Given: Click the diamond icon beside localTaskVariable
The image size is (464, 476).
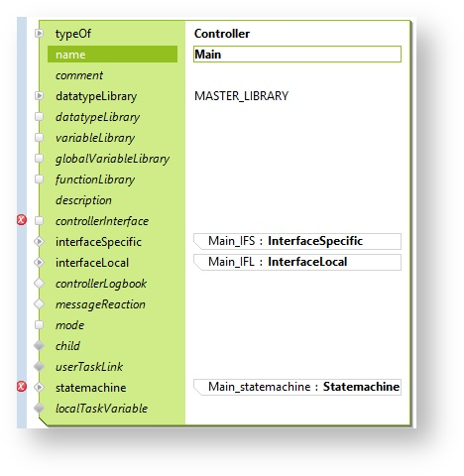Looking at the screenshot, I should (x=39, y=408).
